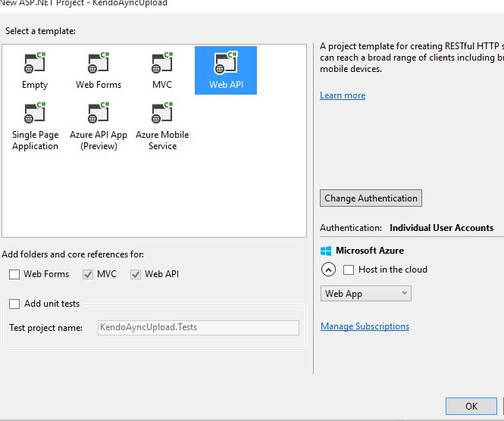Image resolution: width=504 pixels, height=421 pixels.
Task: Click the Test project name field
Action: click(199, 328)
